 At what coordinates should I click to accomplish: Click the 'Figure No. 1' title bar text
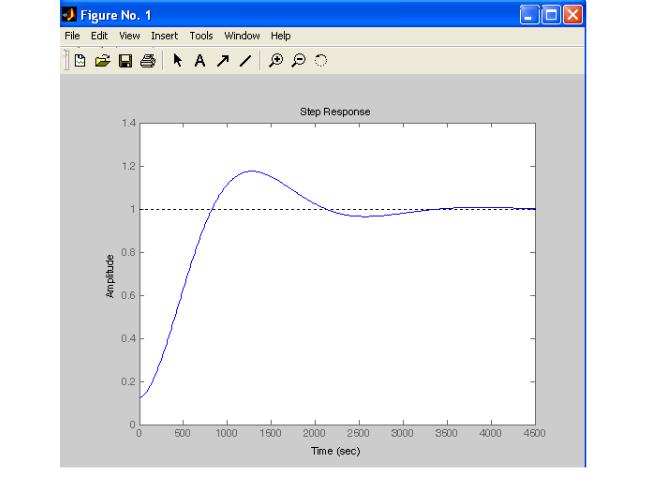coord(116,15)
